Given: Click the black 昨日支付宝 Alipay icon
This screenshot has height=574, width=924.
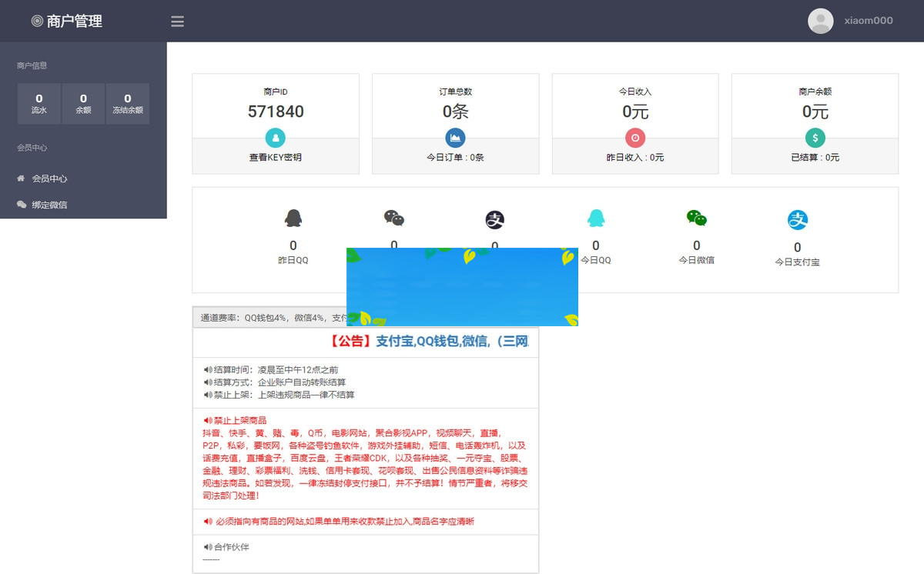Looking at the screenshot, I should pyautogui.click(x=495, y=219).
